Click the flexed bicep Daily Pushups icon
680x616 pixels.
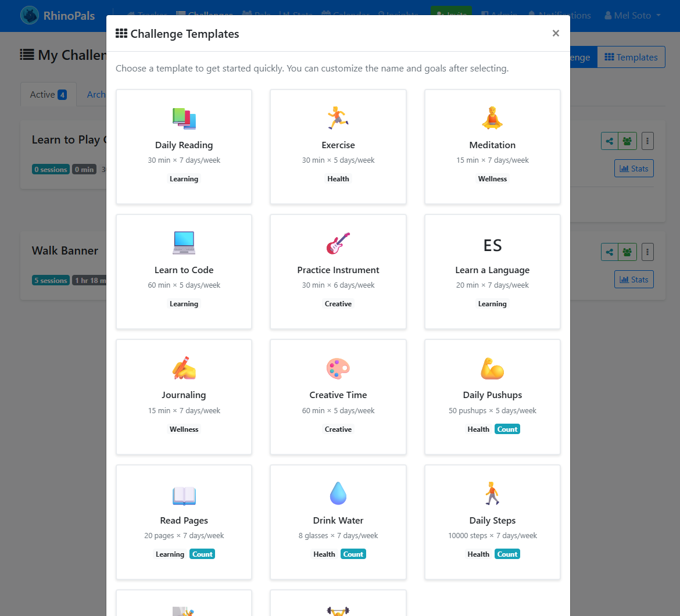click(492, 368)
